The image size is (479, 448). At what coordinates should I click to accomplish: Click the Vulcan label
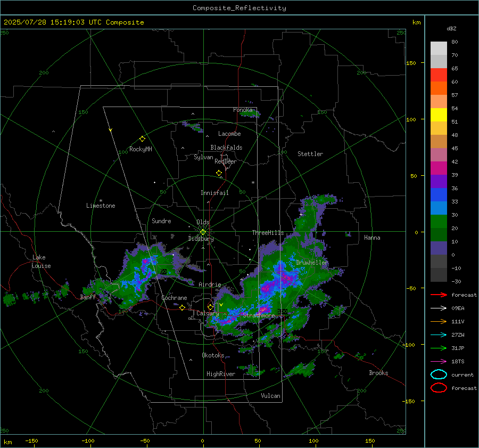[270, 396]
